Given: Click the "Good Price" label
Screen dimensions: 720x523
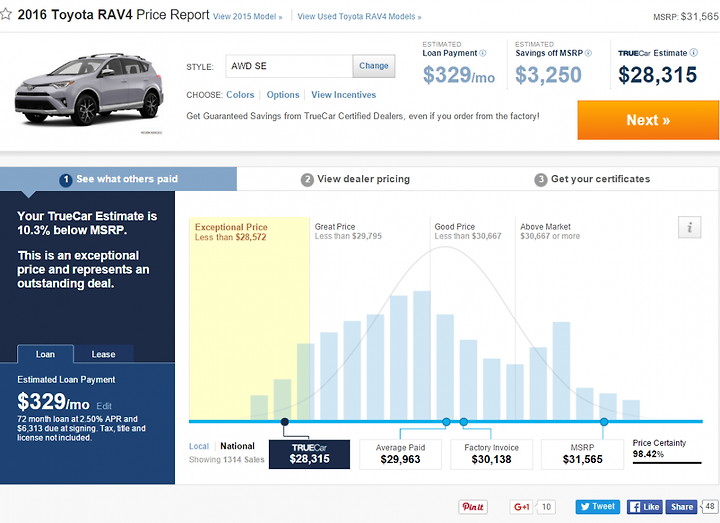Looking at the screenshot, I should pos(455,227).
